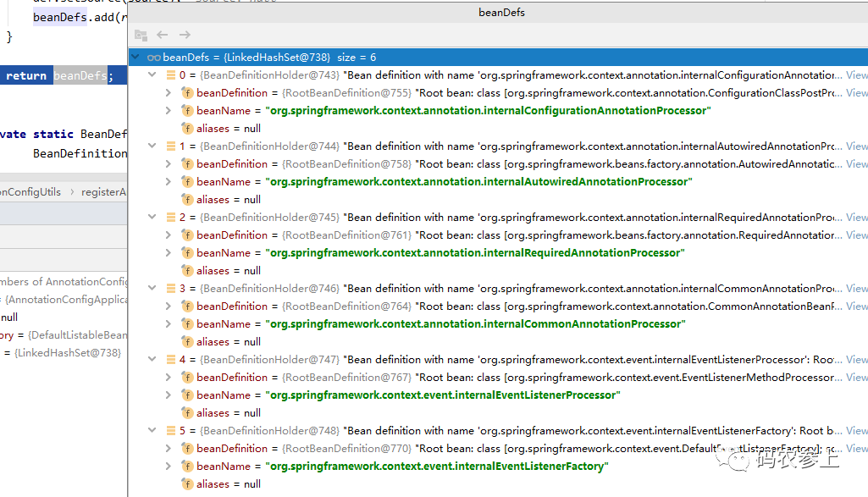The width and height of the screenshot is (868, 497).
Task: Click View link on element 1 row
Action: (856, 146)
